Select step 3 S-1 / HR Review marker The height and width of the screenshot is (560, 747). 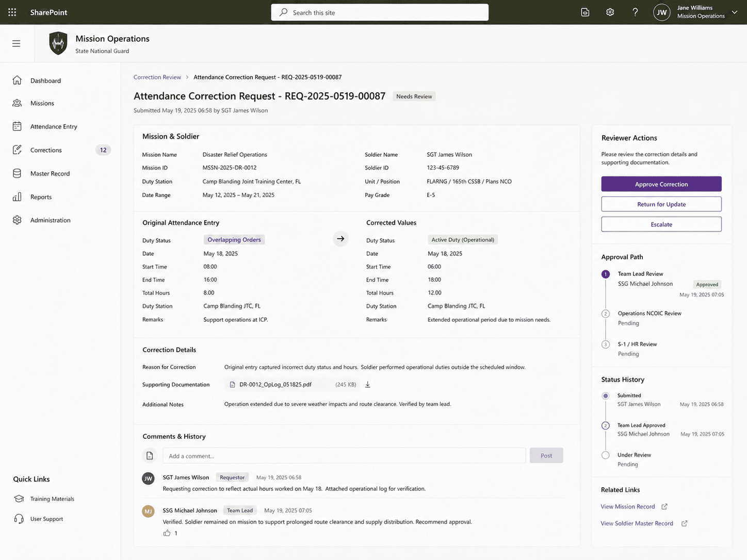click(x=606, y=344)
